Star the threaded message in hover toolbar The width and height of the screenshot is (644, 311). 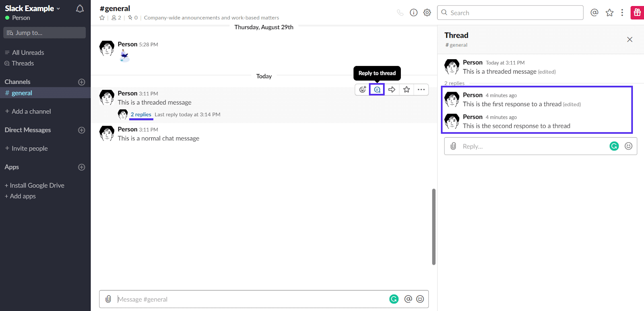(407, 89)
